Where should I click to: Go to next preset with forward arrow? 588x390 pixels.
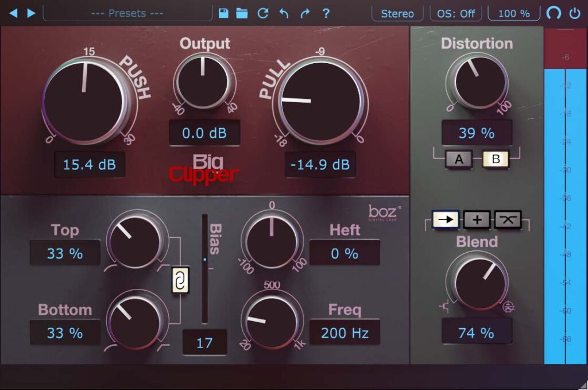tap(32, 13)
